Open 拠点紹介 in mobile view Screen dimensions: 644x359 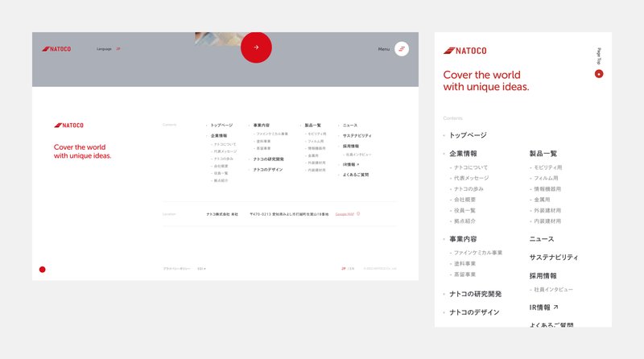[464, 221]
